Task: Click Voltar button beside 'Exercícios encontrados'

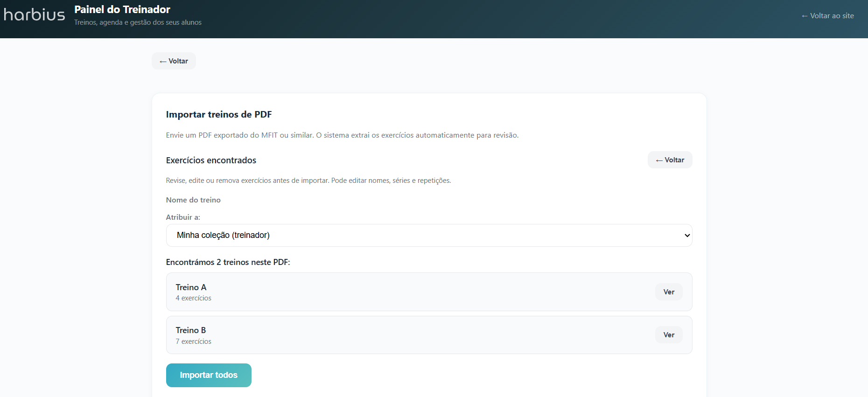Action: (x=670, y=160)
